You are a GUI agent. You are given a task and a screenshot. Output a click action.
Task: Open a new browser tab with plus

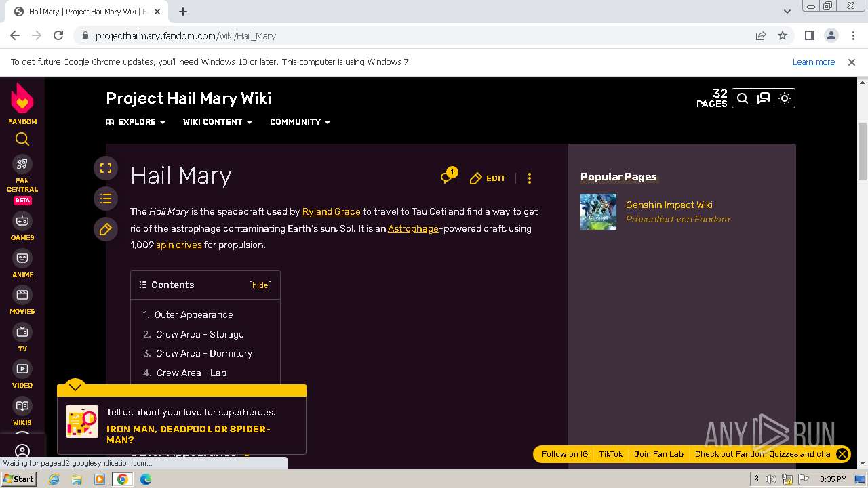(183, 12)
